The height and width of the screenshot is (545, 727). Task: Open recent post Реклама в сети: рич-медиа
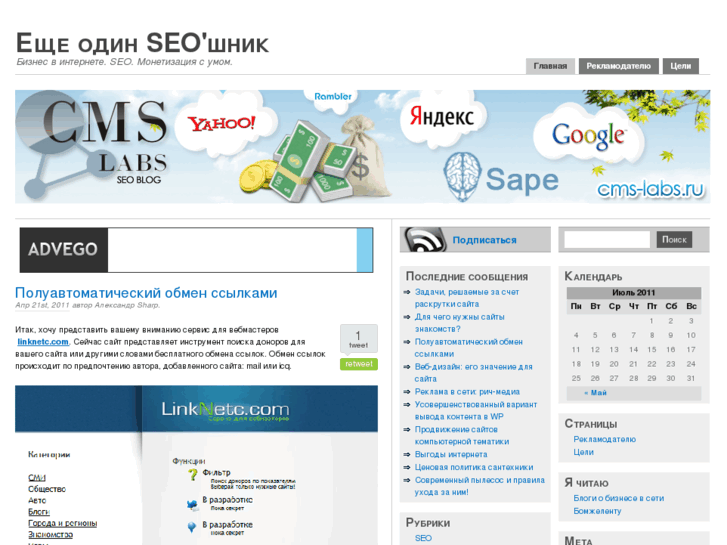coord(467,392)
